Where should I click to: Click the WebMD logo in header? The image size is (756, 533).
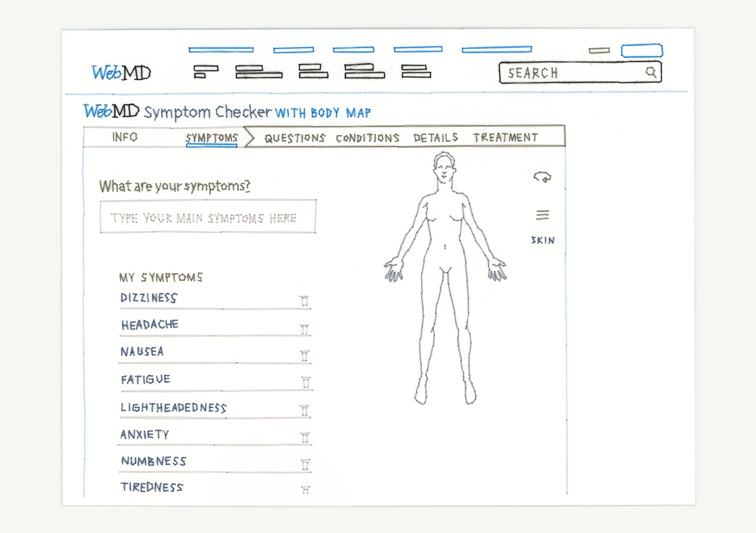[121, 73]
